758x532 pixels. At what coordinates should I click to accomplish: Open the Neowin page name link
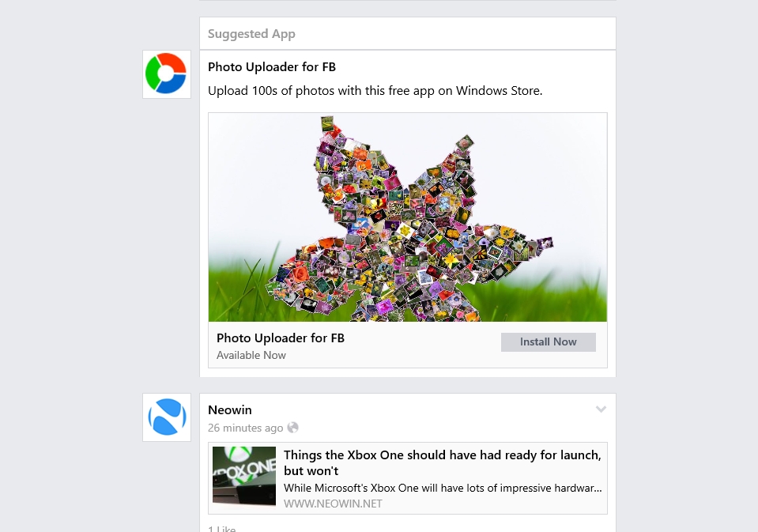coord(230,409)
